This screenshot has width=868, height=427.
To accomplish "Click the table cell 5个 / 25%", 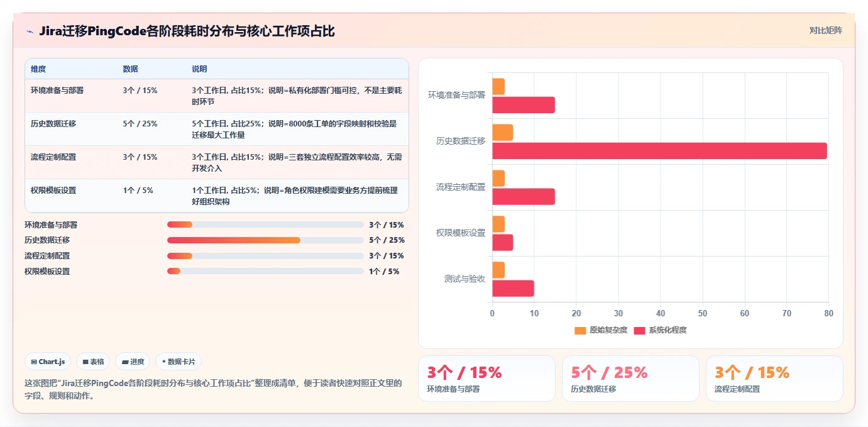I will tap(140, 124).
